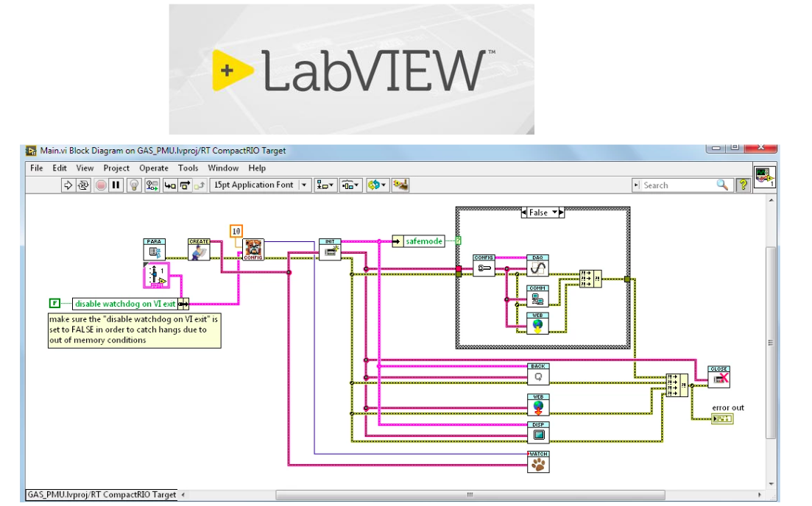Viewport: 812px width, 506px height.
Task: Click the numeric constant 10
Action: pos(236,231)
